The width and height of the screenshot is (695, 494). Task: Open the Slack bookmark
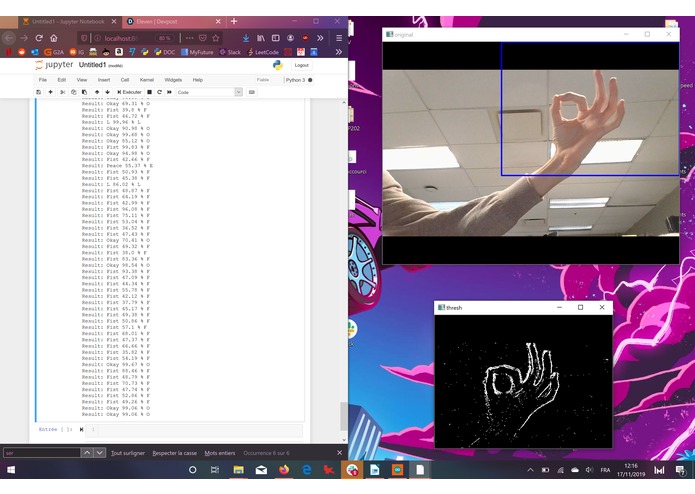[230, 52]
